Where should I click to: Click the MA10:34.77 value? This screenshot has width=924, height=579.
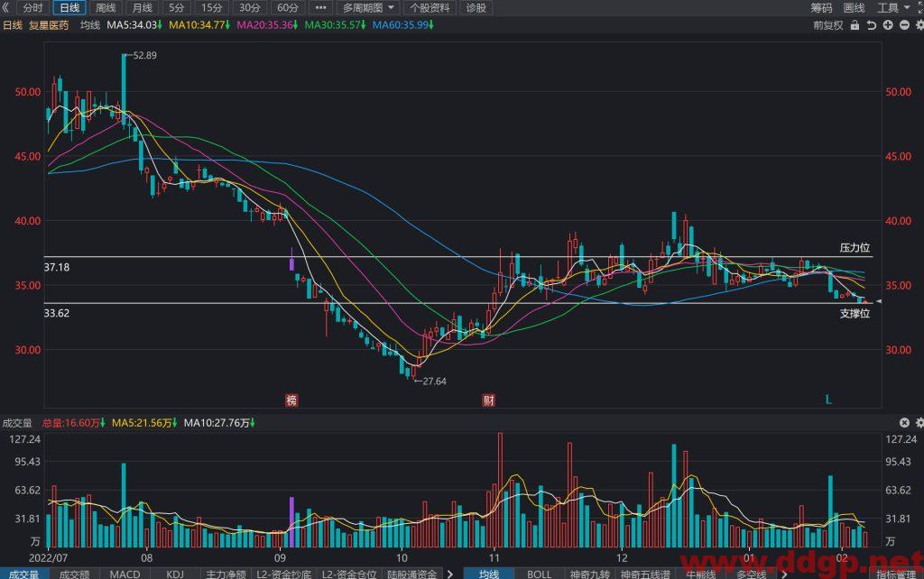click(x=199, y=25)
